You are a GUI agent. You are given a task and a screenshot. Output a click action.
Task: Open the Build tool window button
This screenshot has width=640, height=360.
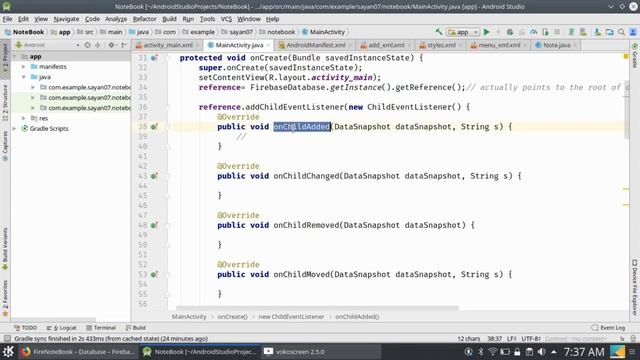tap(136, 328)
